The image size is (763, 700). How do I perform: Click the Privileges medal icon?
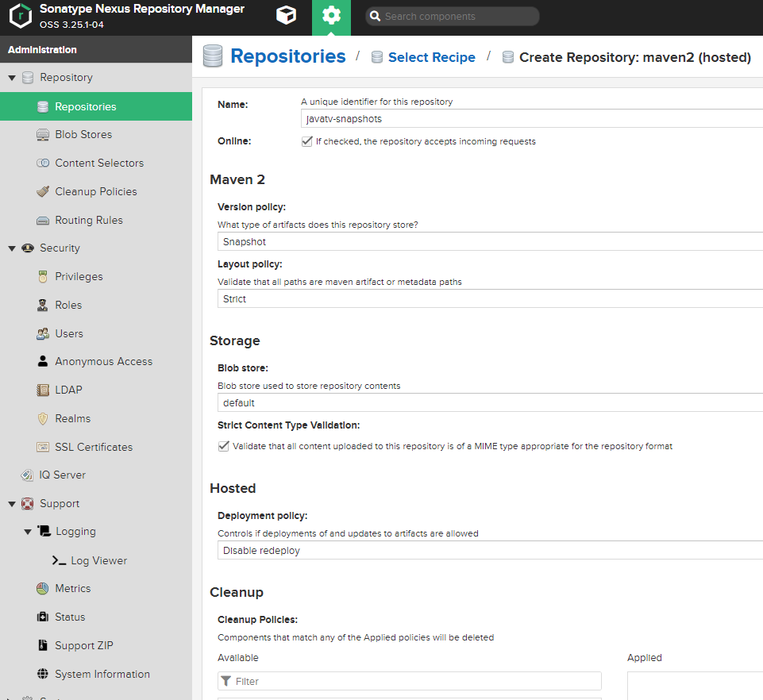[x=43, y=277]
